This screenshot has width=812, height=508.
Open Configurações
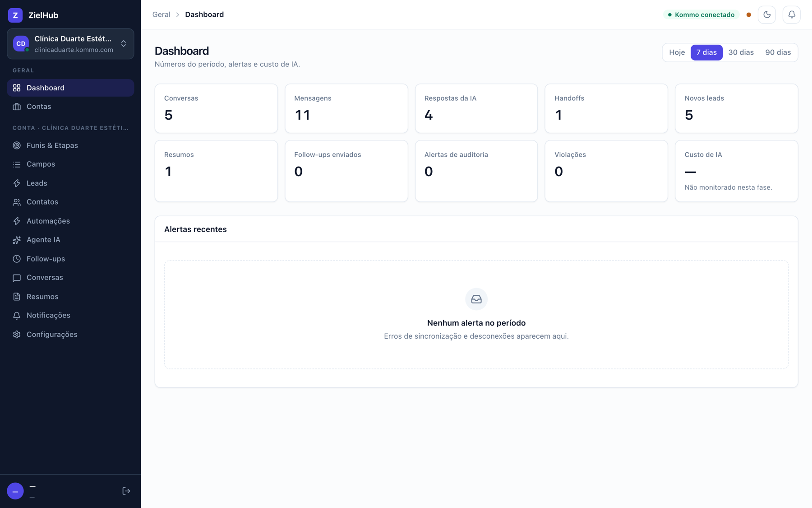[70, 335]
